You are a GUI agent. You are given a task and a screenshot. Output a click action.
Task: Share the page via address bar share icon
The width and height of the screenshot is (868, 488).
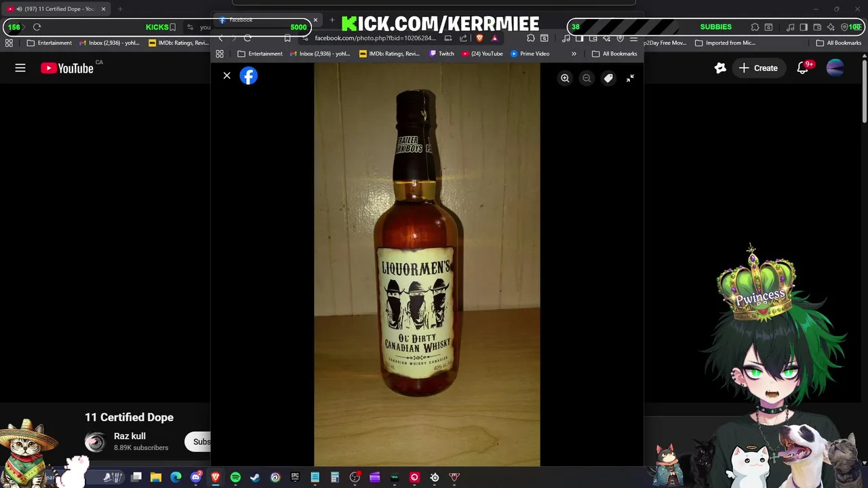[463, 38]
